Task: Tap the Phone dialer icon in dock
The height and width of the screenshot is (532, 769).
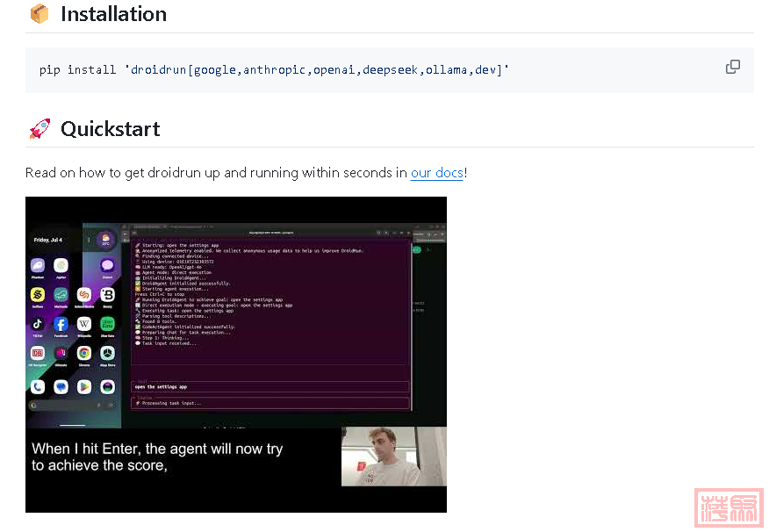Action: [x=38, y=386]
